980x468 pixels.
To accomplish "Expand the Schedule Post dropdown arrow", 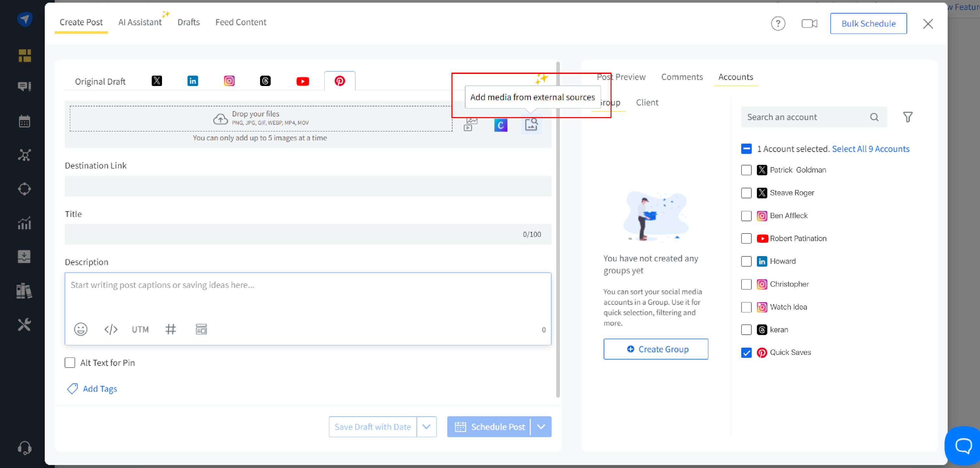I will [541, 426].
